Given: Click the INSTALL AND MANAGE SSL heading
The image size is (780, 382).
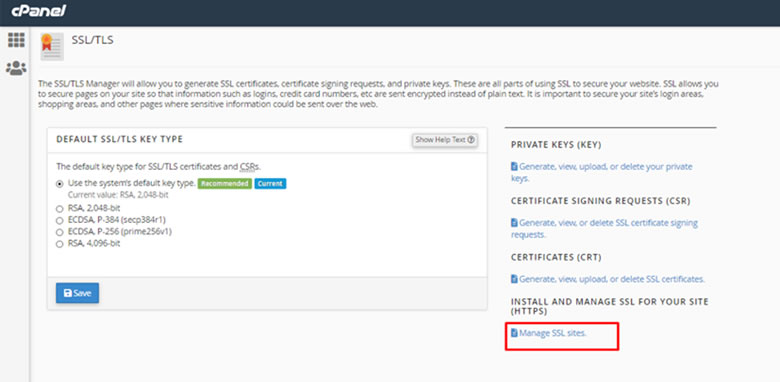Looking at the screenshot, I should 609,306.
